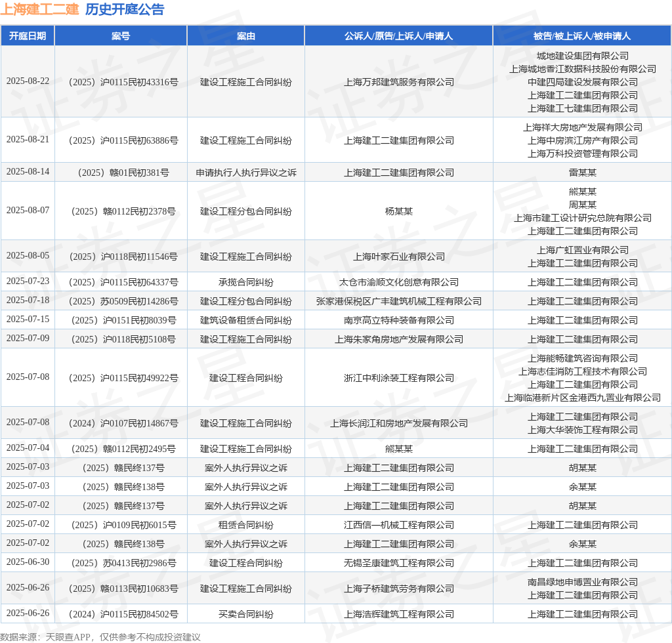Select the date 2025-08-07
Image resolution: width=672 pixels, height=643 pixels.
tap(28, 211)
